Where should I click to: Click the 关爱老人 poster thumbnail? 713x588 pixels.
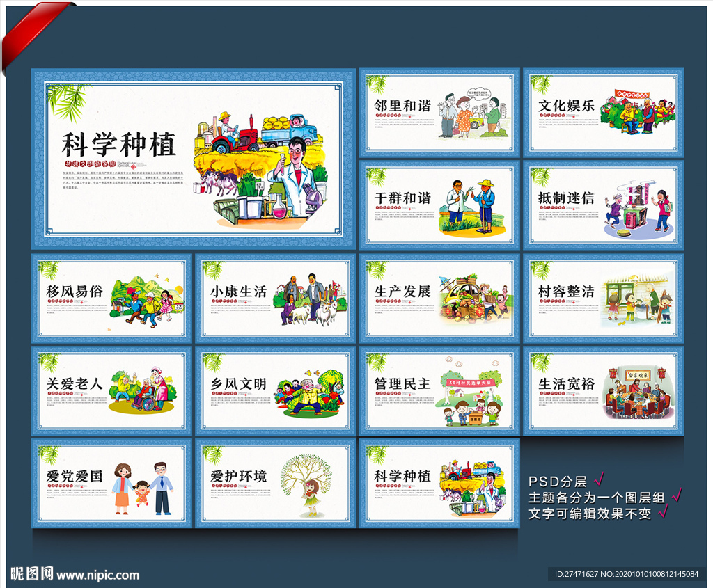111,391
